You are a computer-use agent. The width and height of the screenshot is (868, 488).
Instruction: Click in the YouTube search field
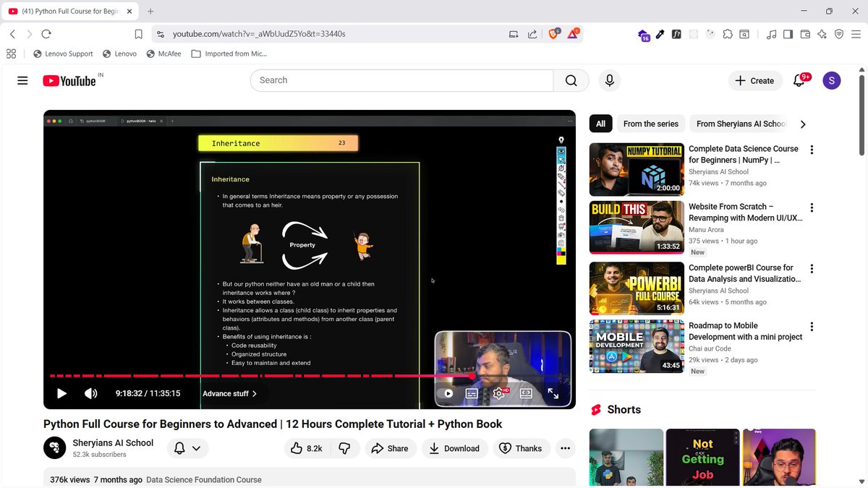(401, 80)
